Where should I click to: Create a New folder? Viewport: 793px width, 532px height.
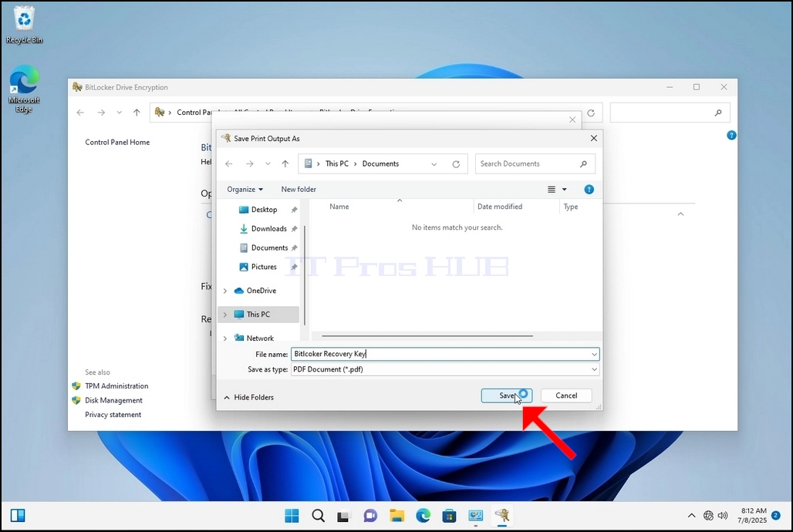(299, 189)
